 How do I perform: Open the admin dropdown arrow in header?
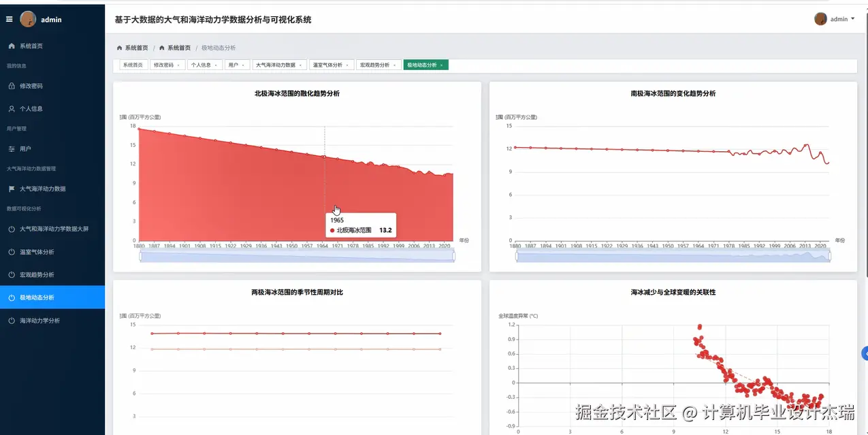tap(852, 19)
